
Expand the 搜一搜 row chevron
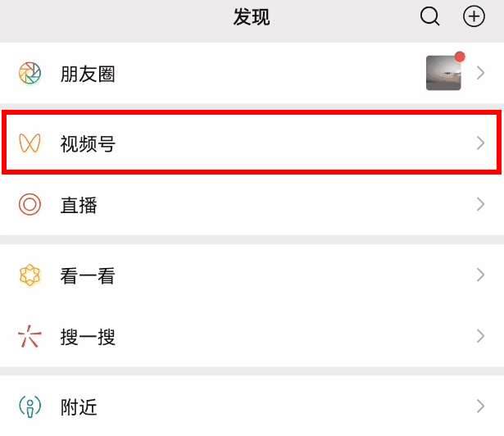point(481,336)
